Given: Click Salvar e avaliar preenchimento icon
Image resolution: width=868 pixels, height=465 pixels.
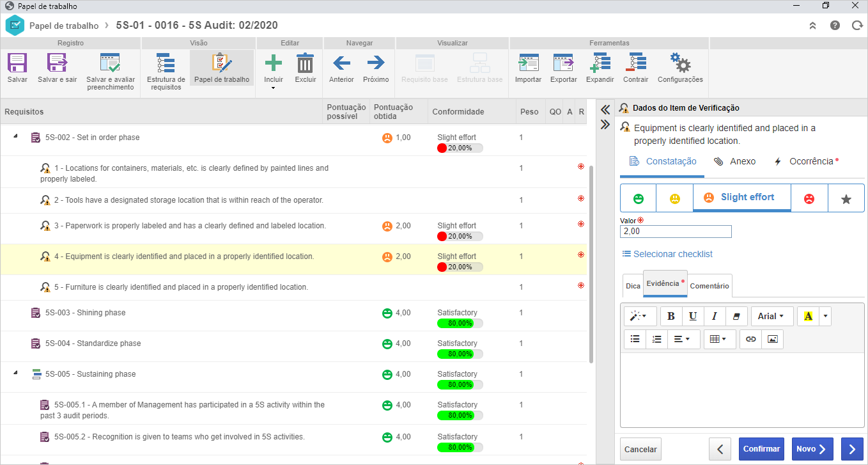Looking at the screenshot, I should click(110, 63).
